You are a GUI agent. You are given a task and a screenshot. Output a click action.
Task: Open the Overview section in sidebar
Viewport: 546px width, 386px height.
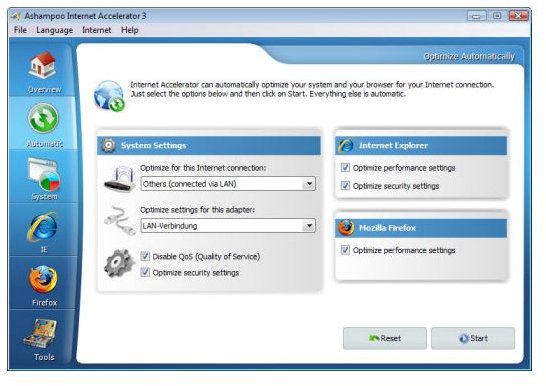pyautogui.click(x=43, y=72)
